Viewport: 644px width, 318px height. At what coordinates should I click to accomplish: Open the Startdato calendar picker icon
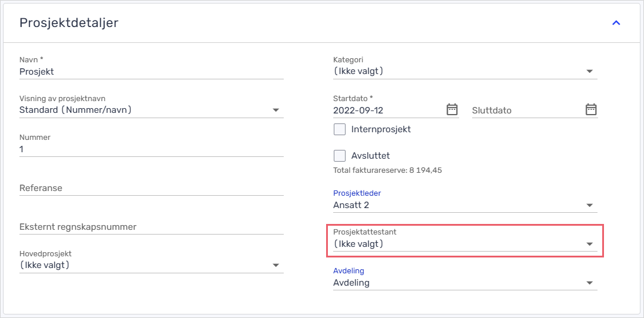click(452, 109)
